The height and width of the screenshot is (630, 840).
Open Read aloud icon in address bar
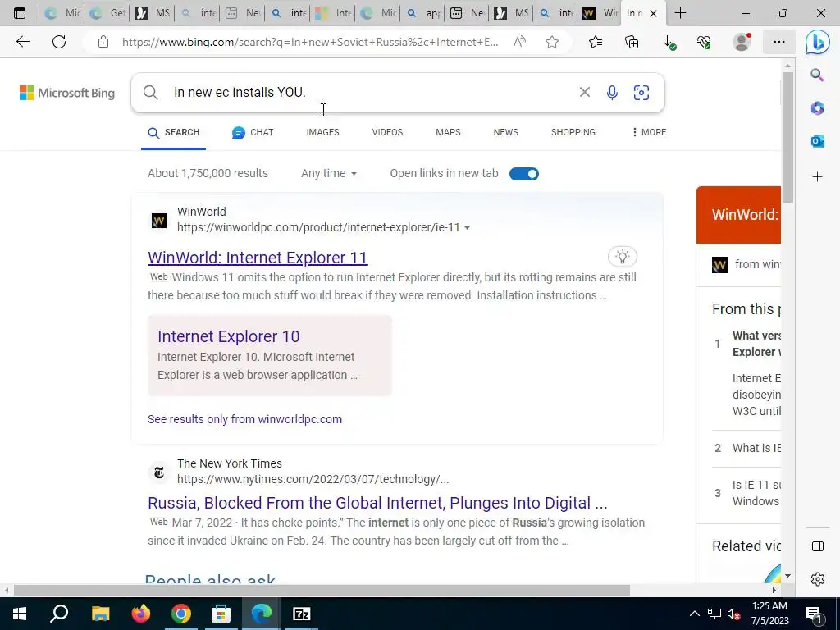tap(519, 42)
